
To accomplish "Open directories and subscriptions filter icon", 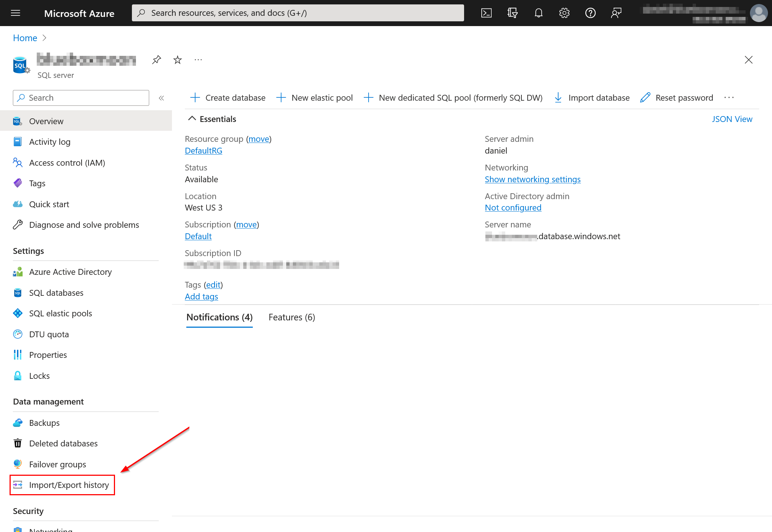I will pos(512,13).
